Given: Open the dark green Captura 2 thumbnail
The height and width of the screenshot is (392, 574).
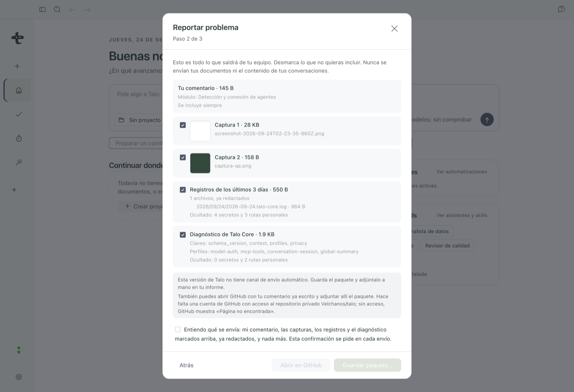Looking at the screenshot, I should point(200,163).
